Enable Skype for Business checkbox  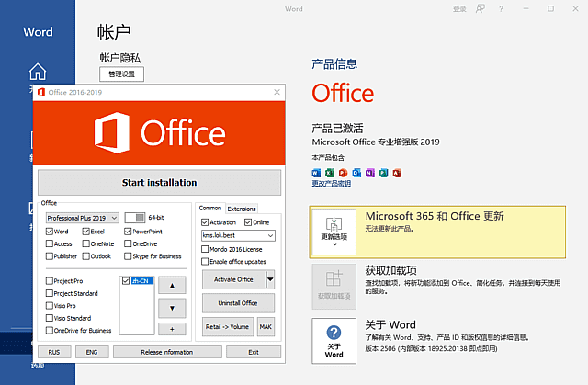[x=128, y=256]
